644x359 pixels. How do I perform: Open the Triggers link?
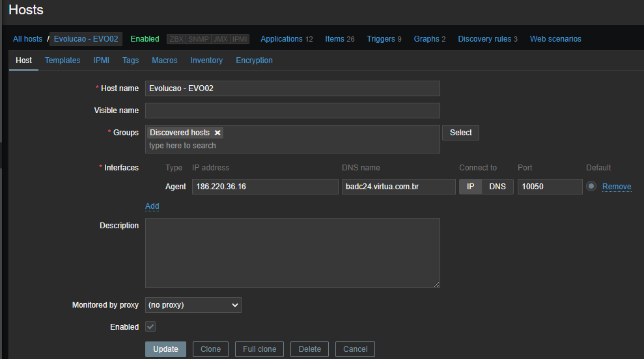[x=381, y=39]
